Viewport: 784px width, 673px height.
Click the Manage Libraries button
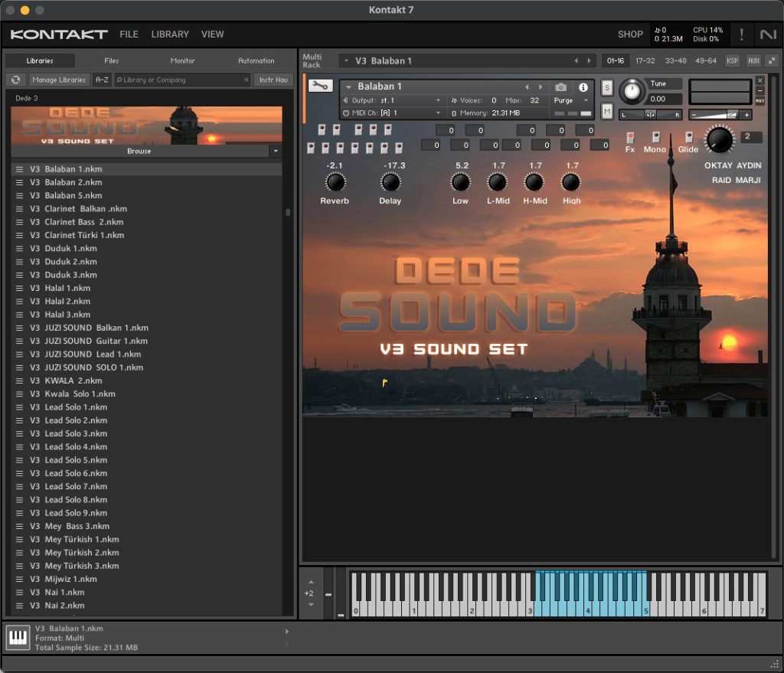(x=59, y=80)
